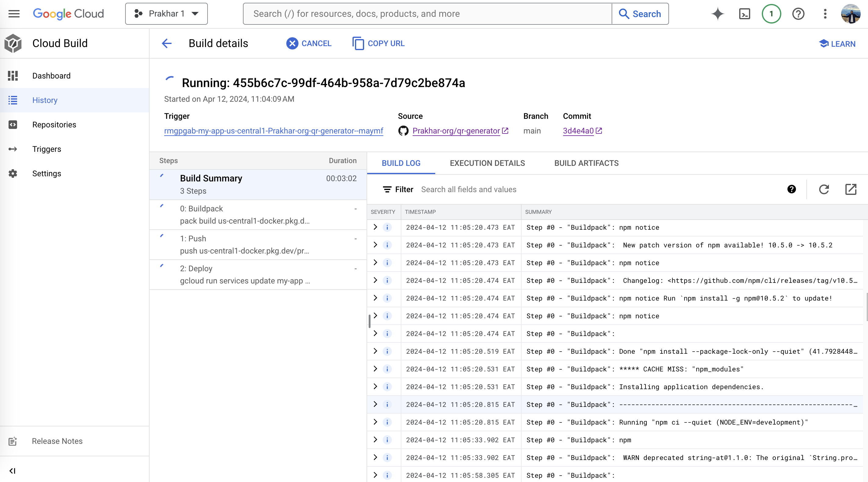Select Triggers in the sidebar
The width and height of the screenshot is (868, 482).
46,149
